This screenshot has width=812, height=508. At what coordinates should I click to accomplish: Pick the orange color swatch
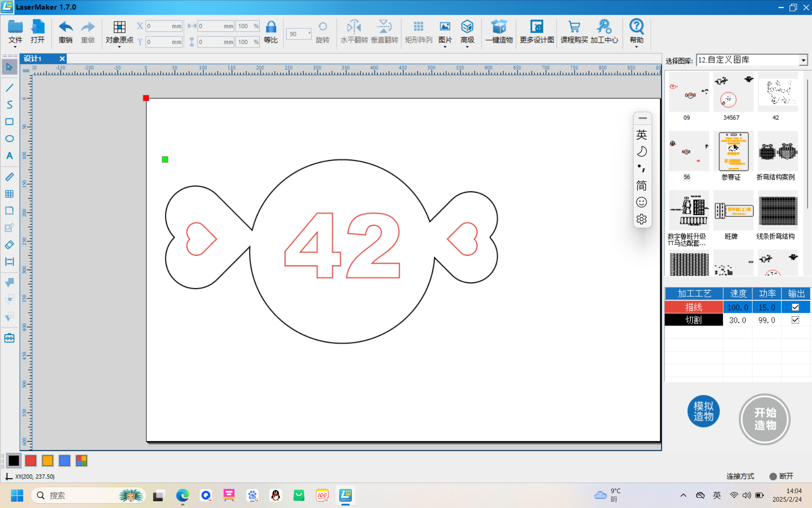point(47,461)
